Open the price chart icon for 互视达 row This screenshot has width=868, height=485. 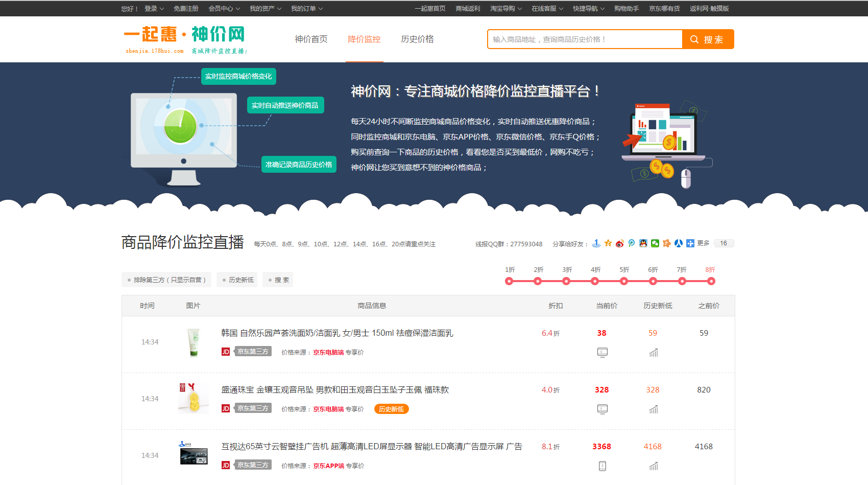(x=654, y=466)
